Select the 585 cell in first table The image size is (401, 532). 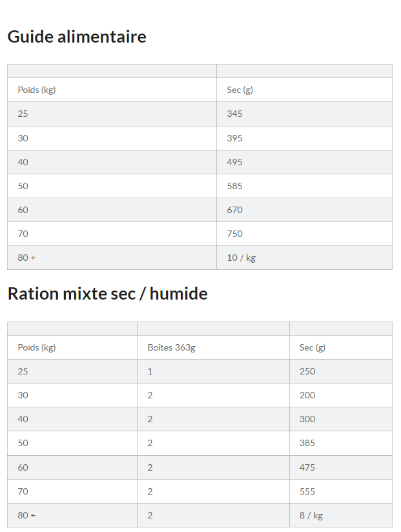[235, 186]
